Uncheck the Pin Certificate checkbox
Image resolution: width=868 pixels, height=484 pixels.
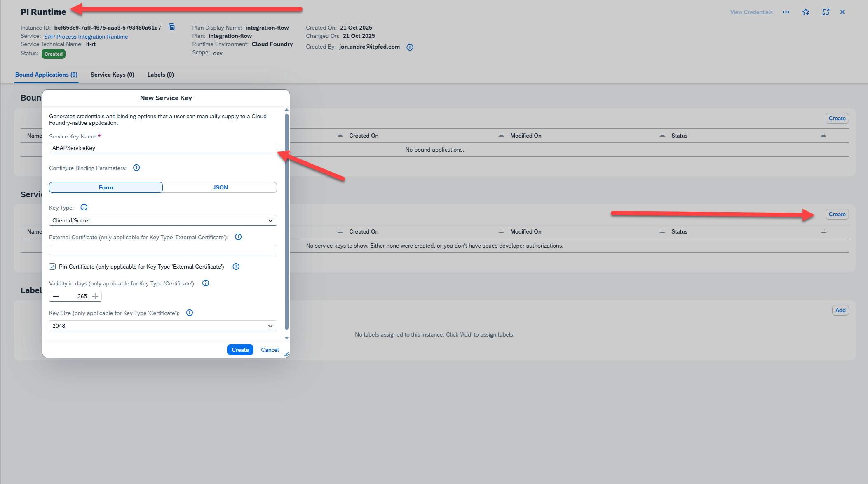click(x=52, y=267)
